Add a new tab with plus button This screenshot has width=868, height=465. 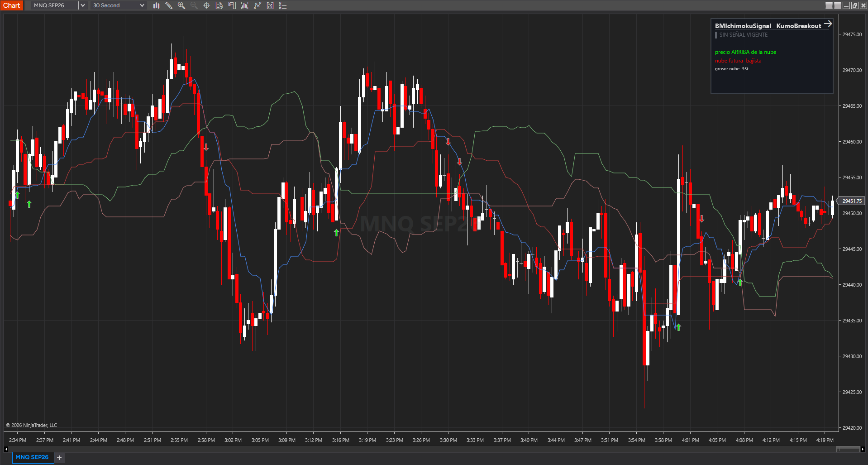pyautogui.click(x=59, y=458)
